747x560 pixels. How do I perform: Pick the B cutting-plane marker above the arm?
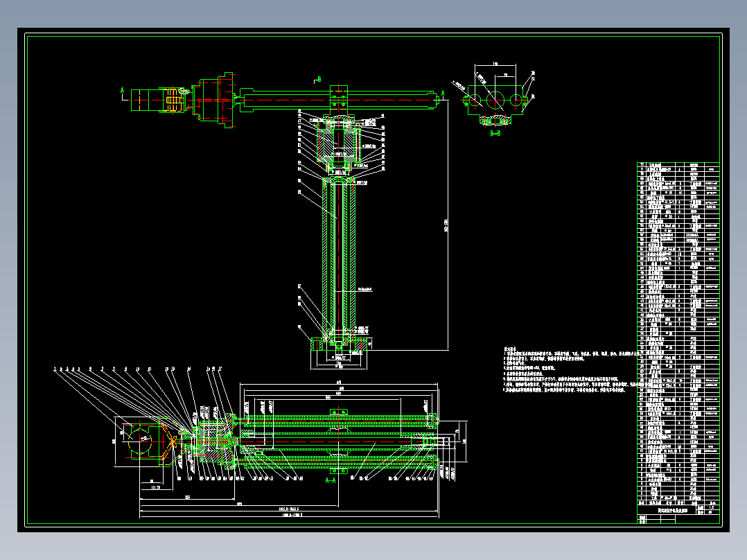click(317, 80)
